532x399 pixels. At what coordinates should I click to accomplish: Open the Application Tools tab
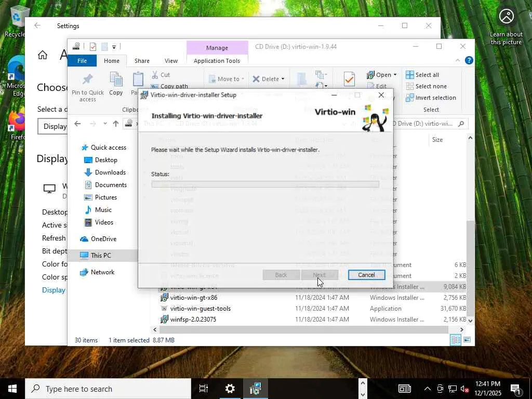click(x=217, y=61)
